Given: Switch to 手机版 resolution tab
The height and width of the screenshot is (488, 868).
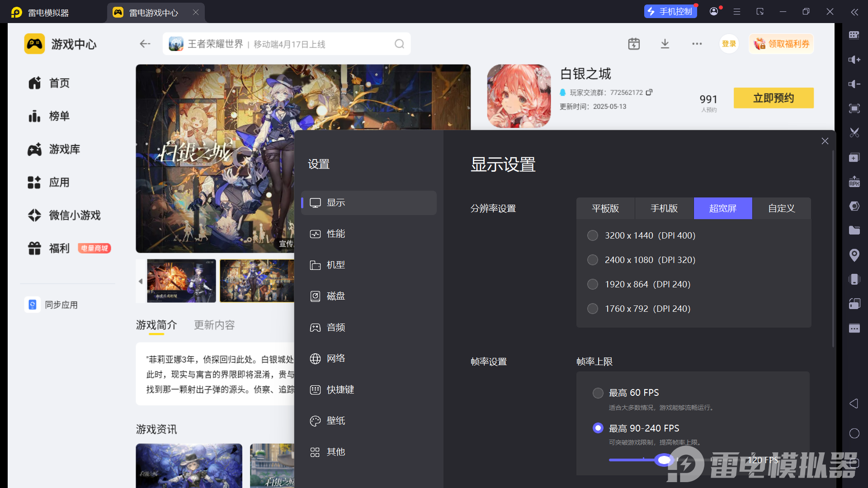Looking at the screenshot, I should pos(664,208).
